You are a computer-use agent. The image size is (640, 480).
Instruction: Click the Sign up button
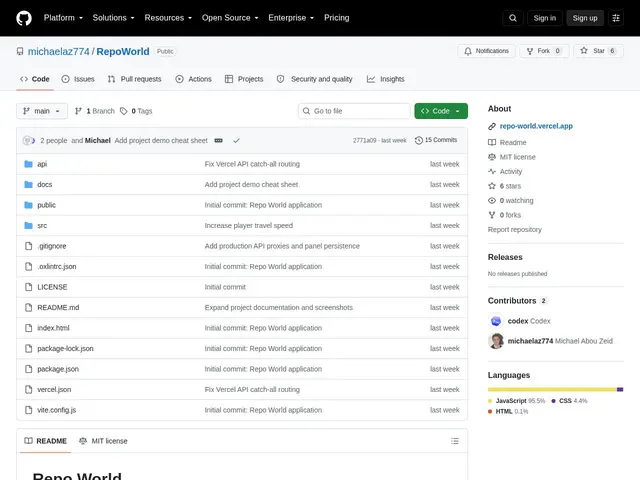584,18
